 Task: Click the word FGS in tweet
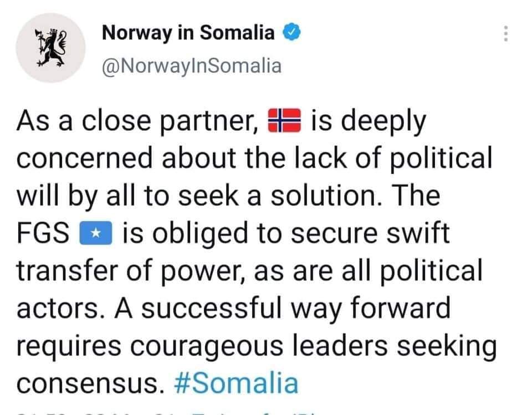[x=43, y=233]
